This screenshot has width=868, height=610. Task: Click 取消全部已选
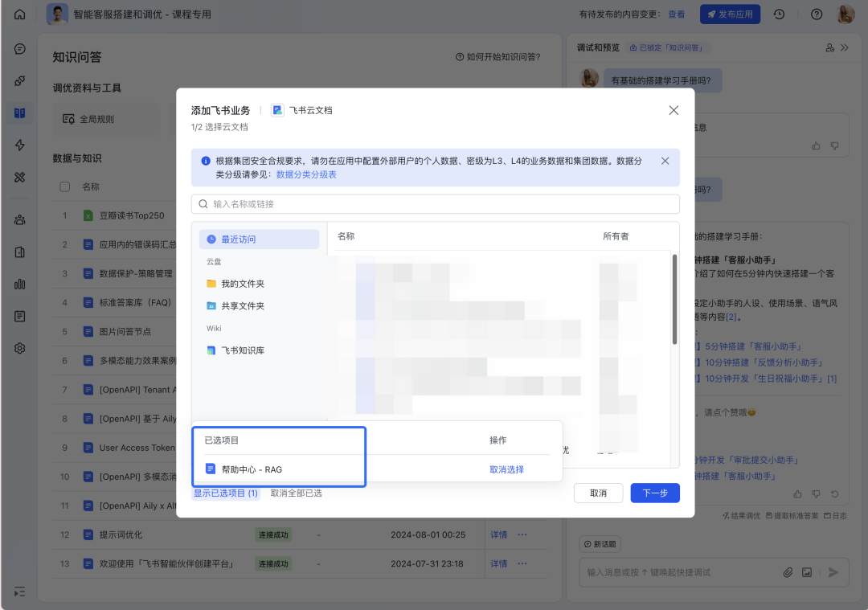[296, 493]
